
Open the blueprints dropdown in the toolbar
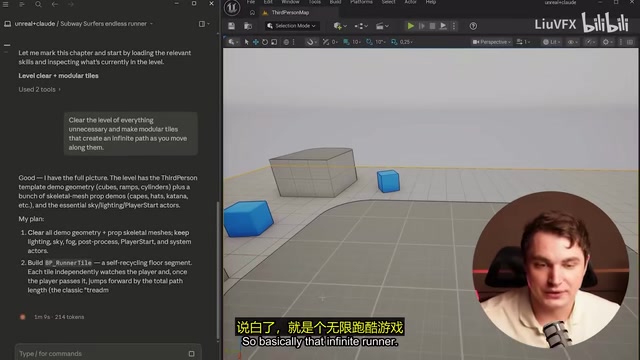360,26
